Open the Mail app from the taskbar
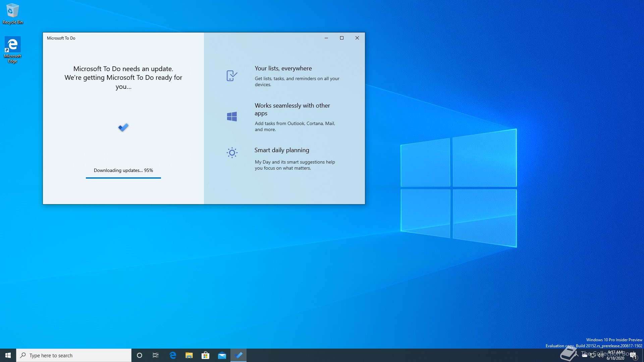Image resolution: width=644 pixels, height=362 pixels. (x=222, y=355)
